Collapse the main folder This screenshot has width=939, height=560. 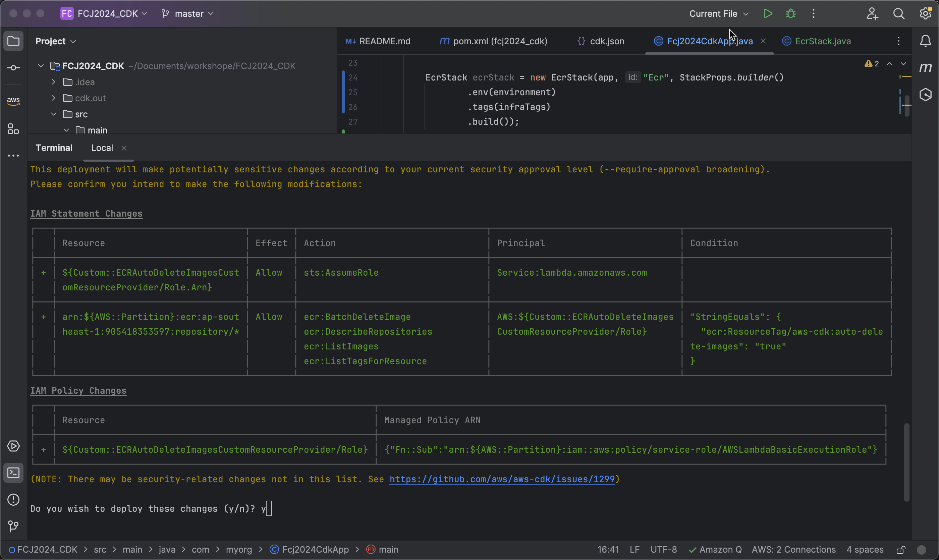(66, 130)
